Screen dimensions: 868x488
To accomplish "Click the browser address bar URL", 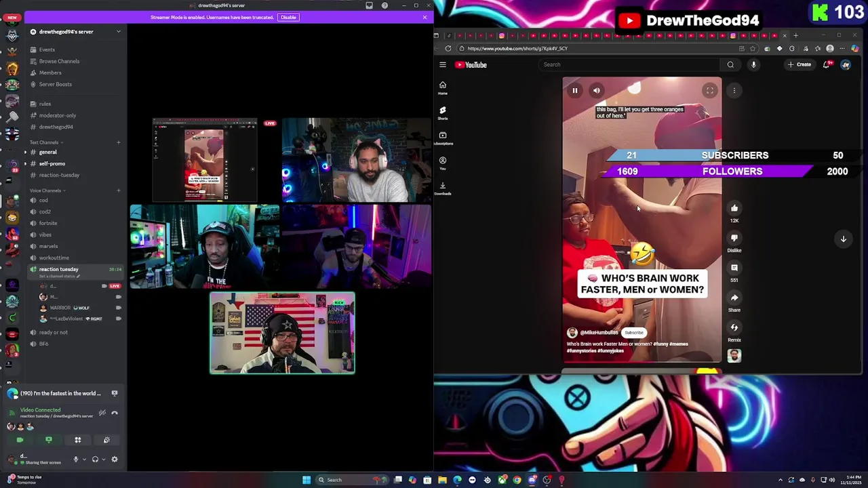I will click(x=517, y=49).
